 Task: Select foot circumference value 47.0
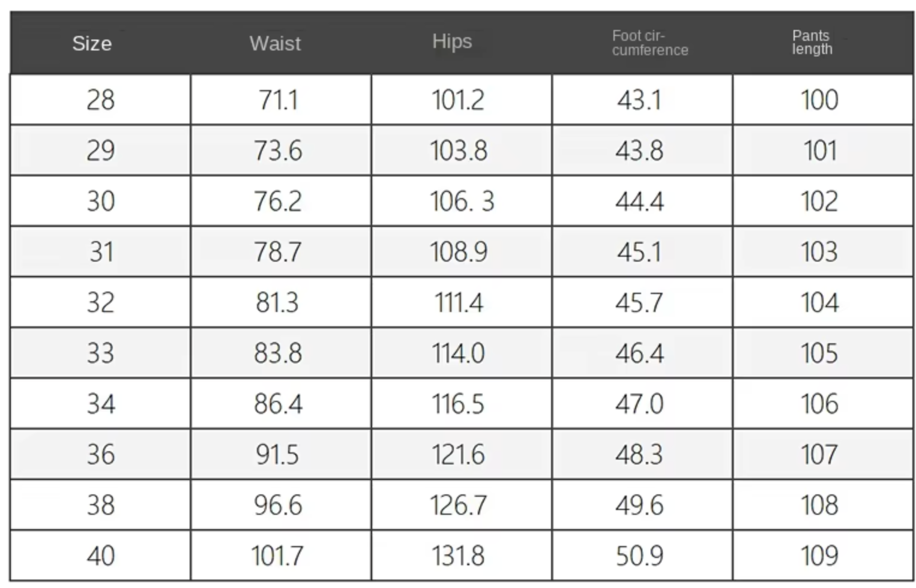[639, 403]
